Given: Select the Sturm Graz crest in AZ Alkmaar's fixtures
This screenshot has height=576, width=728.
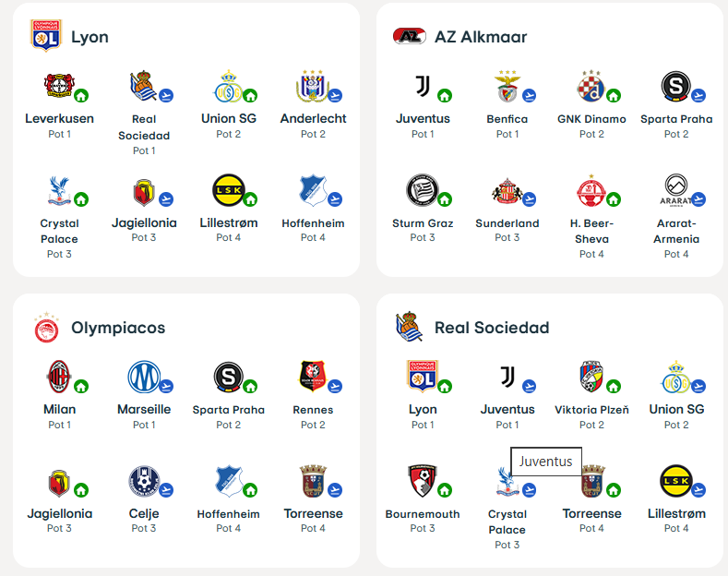Looking at the screenshot, I should point(423,190).
